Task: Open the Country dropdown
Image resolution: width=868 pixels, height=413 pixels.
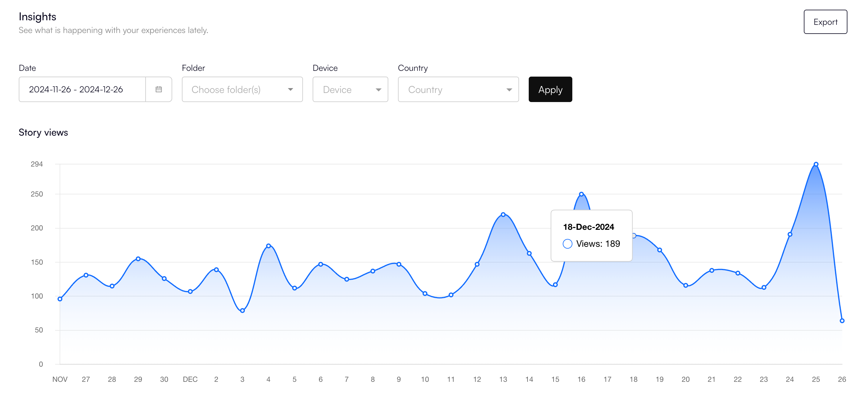Action: (458, 89)
